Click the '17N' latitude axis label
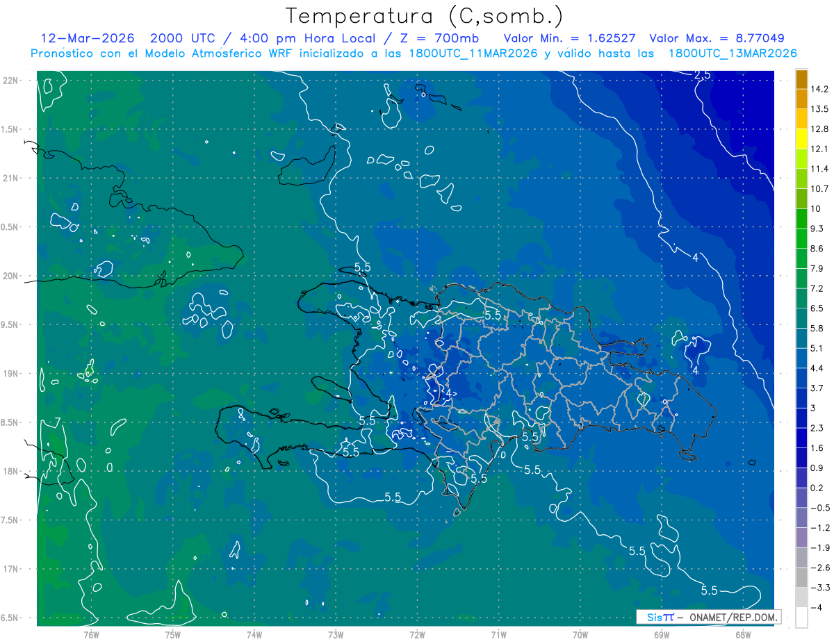834x644 pixels. click(11, 570)
